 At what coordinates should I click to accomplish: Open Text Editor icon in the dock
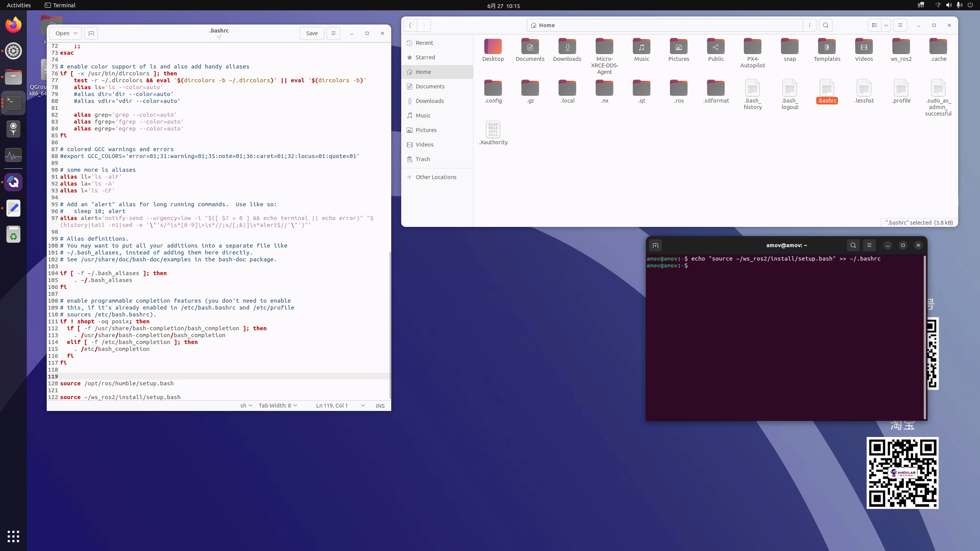pos(13,208)
